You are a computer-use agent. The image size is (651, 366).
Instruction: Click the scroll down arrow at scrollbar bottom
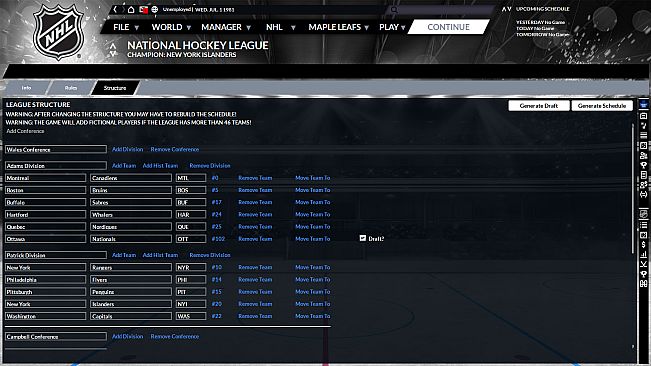pyautogui.click(x=633, y=346)
